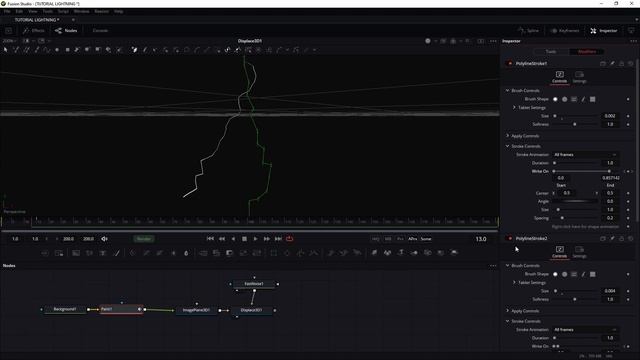
Task: Select the Displace3D1 node
Action: pos(251,310)
